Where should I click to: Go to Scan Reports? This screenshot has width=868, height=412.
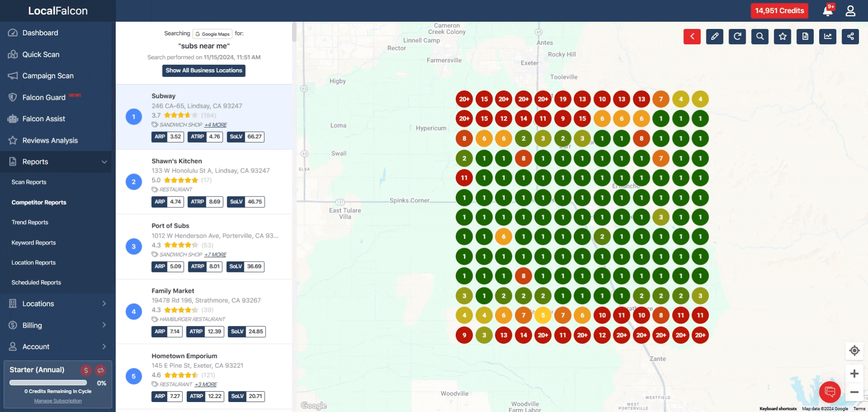pos(29,182)
